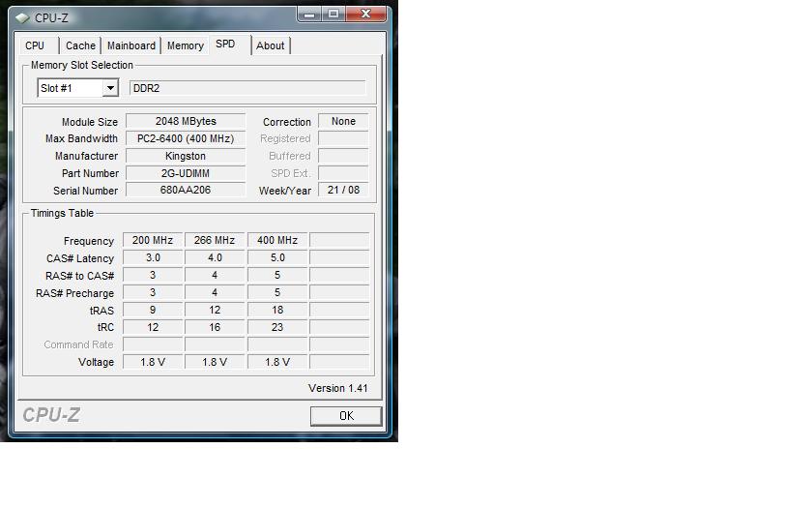Minimize the CPU-Z window
The image size is (812, 508).
point(309,15)
